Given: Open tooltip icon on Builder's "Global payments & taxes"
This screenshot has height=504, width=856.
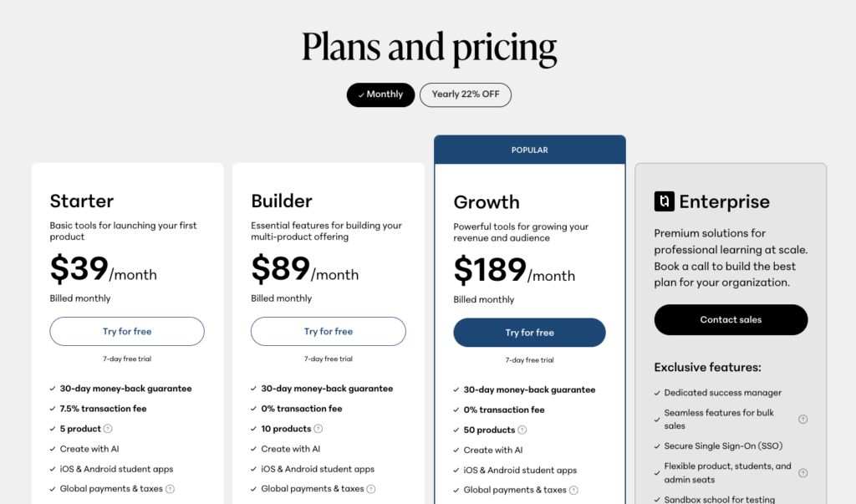Looking at the screenshot, I should [x=370, y=489].
